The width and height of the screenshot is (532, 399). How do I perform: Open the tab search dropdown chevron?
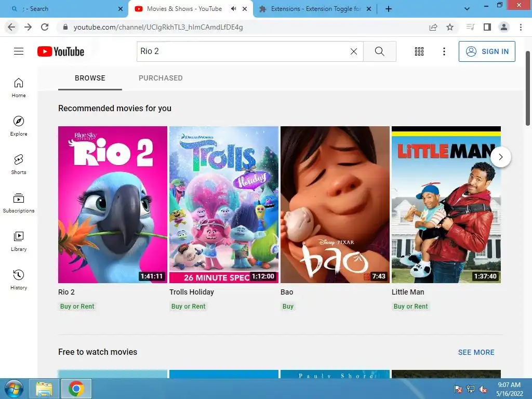tap(467, 9)
